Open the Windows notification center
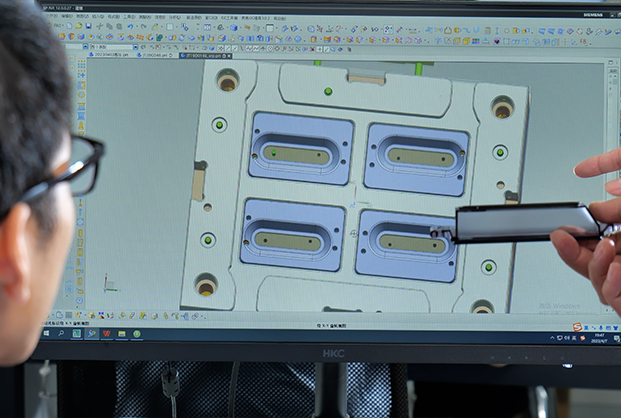 coord(616,339)
